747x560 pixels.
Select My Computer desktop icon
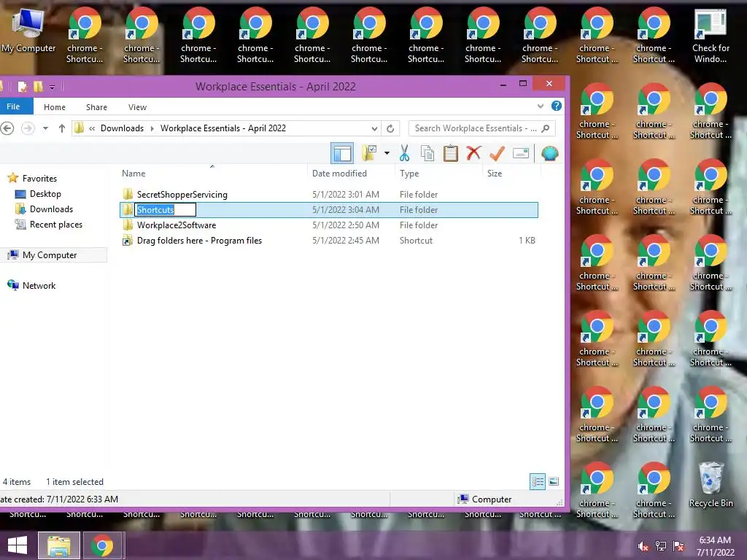point(28,31)
